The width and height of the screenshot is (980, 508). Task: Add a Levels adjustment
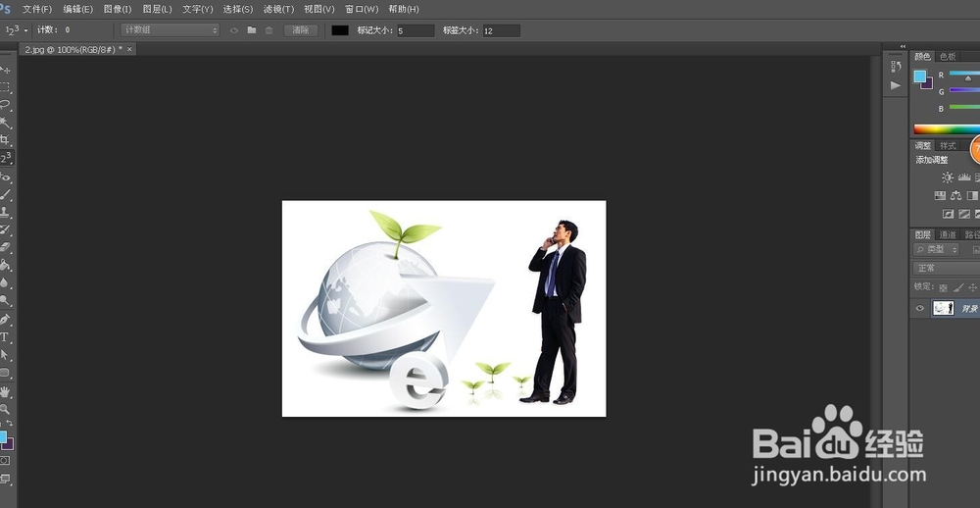point(963,178)
